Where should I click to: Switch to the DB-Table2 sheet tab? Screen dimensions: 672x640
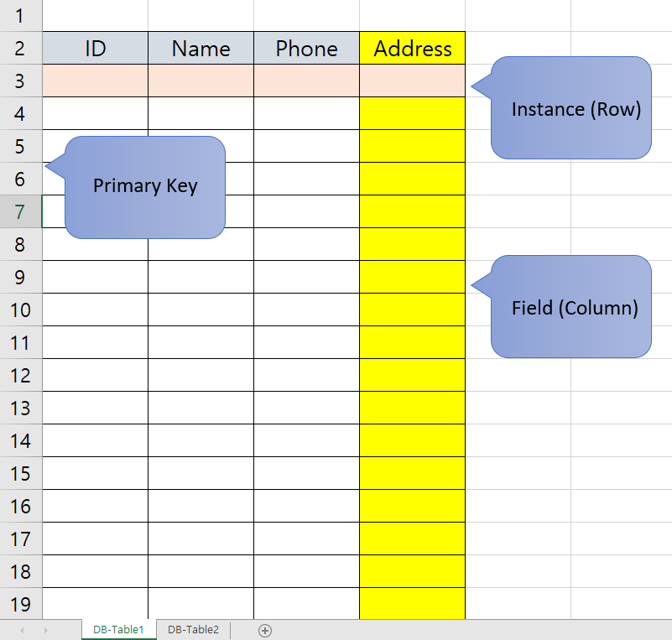[193, 630]
